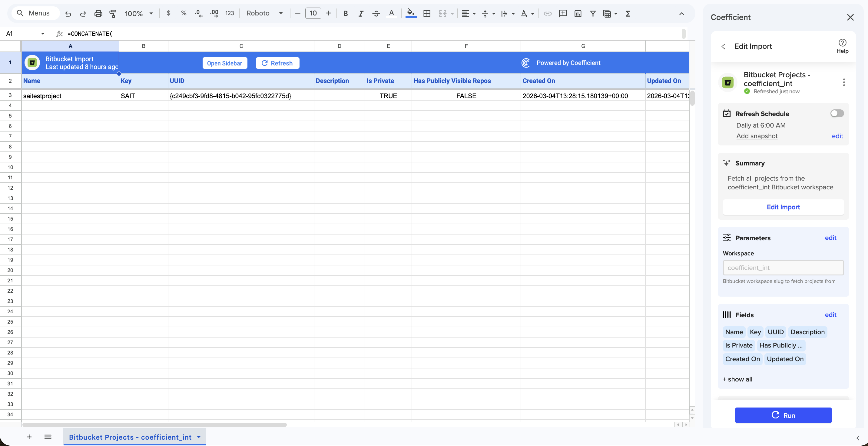
Task: Open the A1 name box dropdown
Action: click(x=43, y=34)
